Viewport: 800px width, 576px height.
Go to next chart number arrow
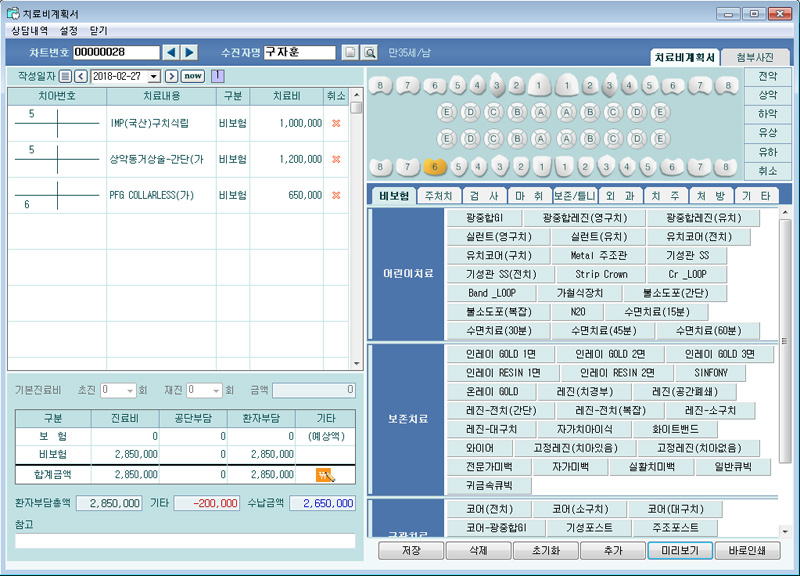point(189,52)
